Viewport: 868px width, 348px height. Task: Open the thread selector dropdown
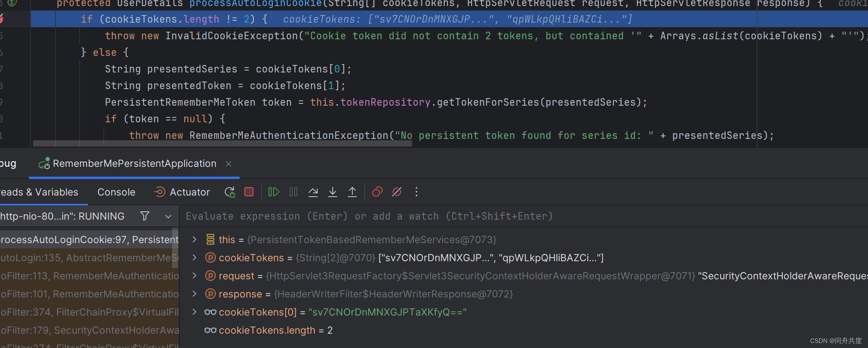click(x=168, y=216)
